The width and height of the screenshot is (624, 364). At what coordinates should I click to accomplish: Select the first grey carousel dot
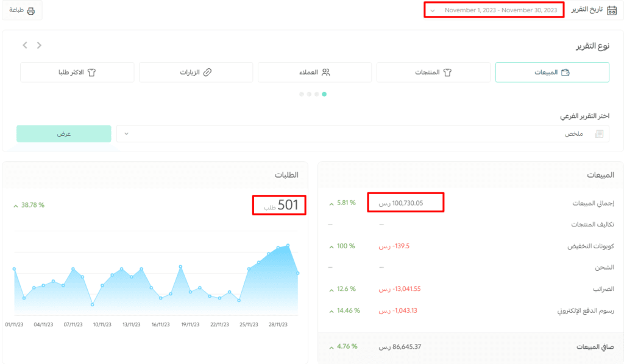point(302,94)
